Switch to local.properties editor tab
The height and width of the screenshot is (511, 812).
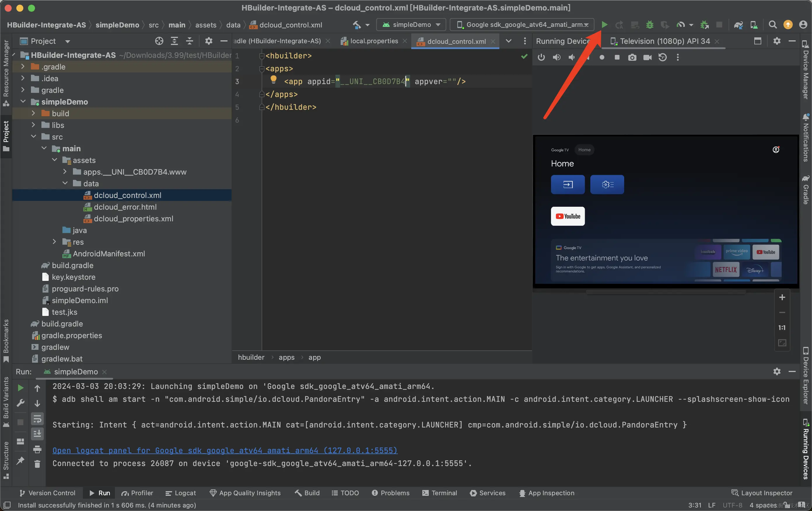coord(374,41)
